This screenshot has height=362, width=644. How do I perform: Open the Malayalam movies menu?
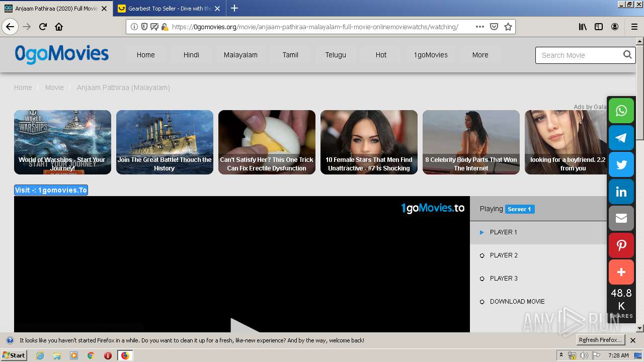point(240,55)
